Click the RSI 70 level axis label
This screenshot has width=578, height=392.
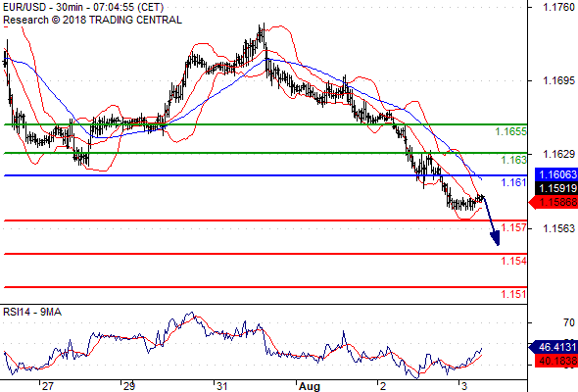[x=569, y=322]
